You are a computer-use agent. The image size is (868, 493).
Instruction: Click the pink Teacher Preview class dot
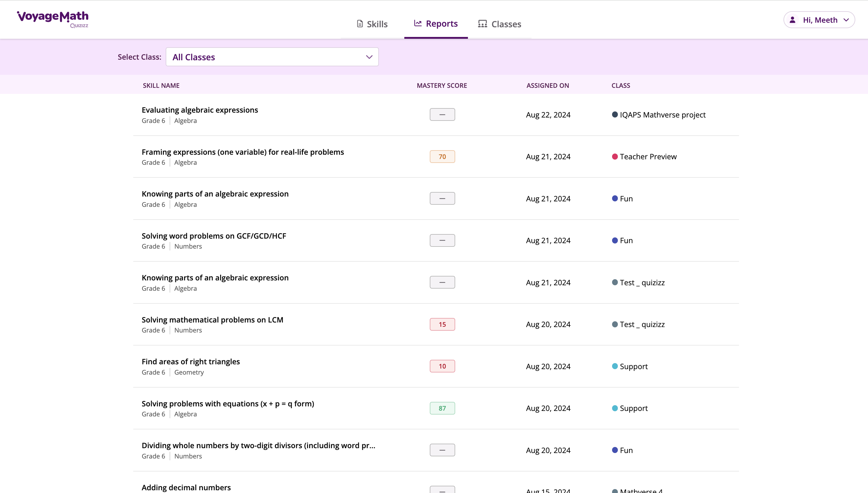click(615, 157)
